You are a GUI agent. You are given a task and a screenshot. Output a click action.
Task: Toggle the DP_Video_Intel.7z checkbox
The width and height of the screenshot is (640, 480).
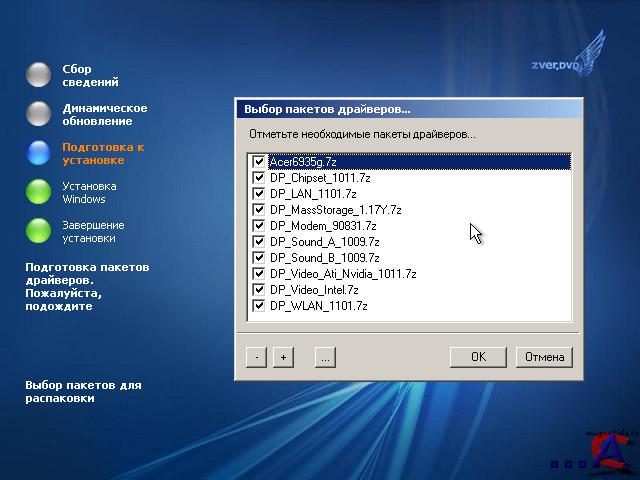tap(260, 289)
